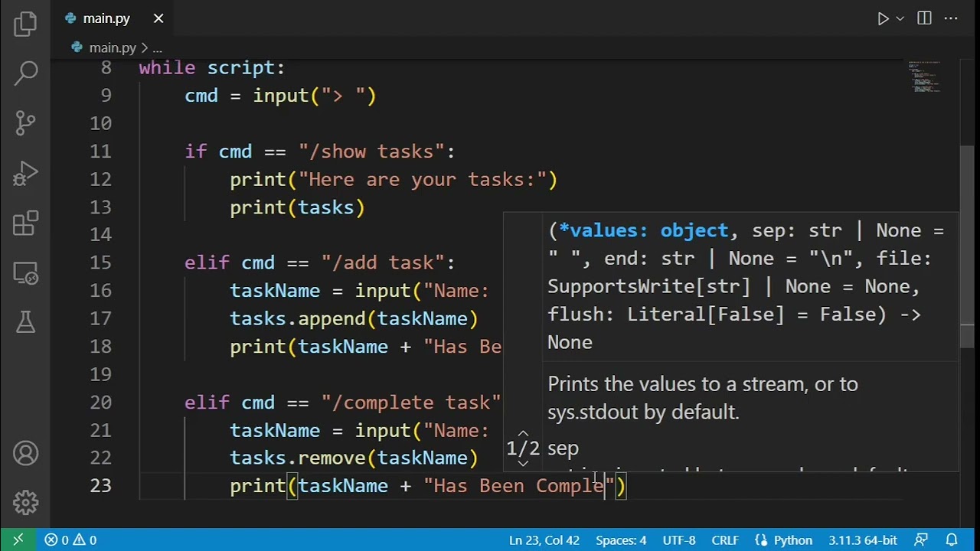Run the Python file with play button
980x551 pixels.
pyautogui.click(x=883, y=18)
